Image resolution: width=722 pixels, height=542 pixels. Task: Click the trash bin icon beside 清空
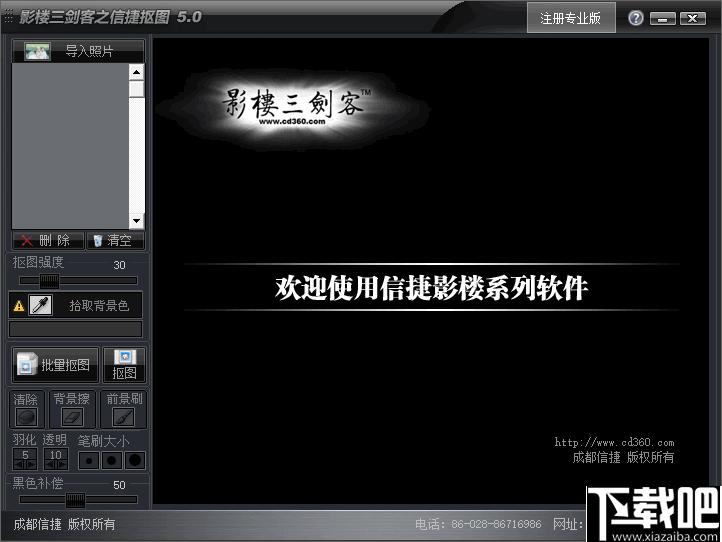(x=98, y=240)
